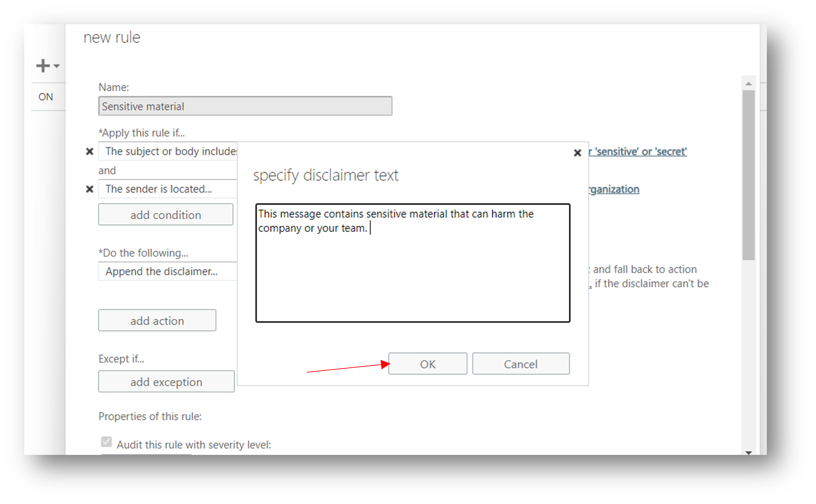The image size is (816, 504).
Task: Cancel the disclaimer text dialog
Action: 521,364
